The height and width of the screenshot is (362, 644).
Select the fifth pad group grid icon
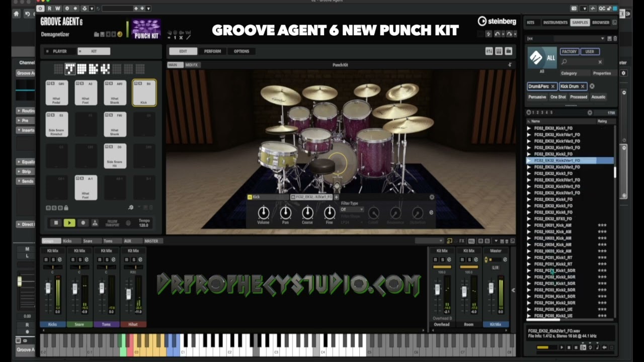(x=105, y=69)
